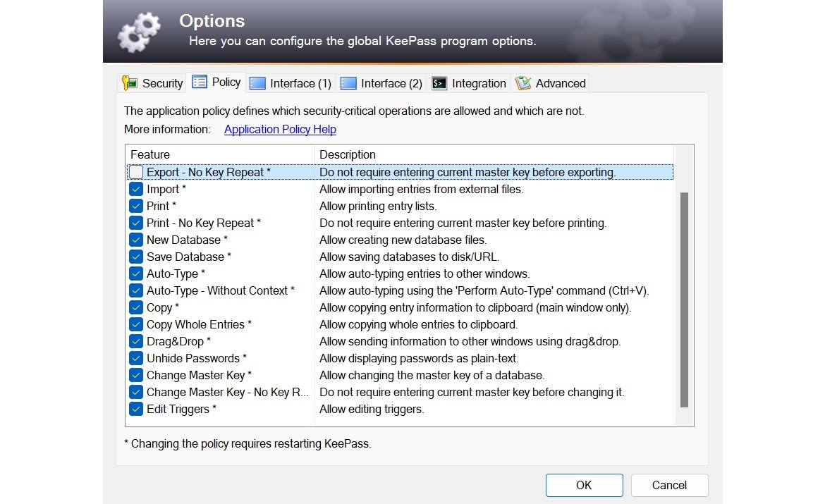Viewport: 825px width, 504px height.
Task: Click the window icon on Interface (2) tab
Action: pos(348,82)
